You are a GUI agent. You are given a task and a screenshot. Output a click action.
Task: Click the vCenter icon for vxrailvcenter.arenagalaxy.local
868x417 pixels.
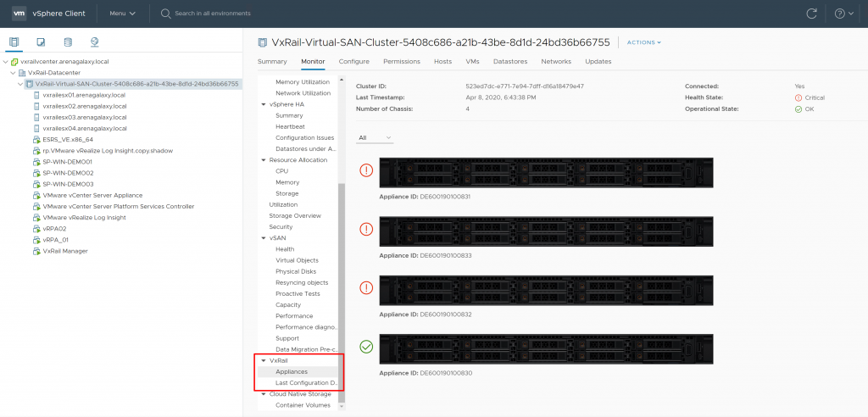point(14,62)
